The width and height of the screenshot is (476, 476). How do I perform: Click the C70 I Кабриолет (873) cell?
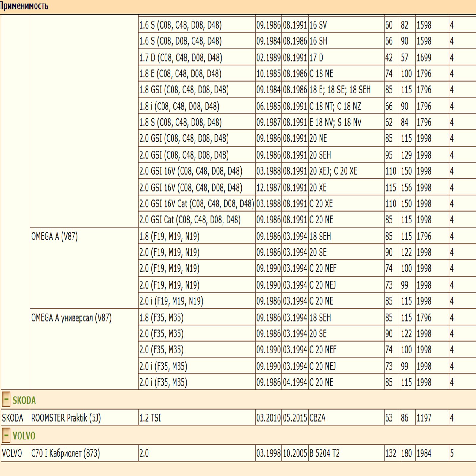coord(65,453)
